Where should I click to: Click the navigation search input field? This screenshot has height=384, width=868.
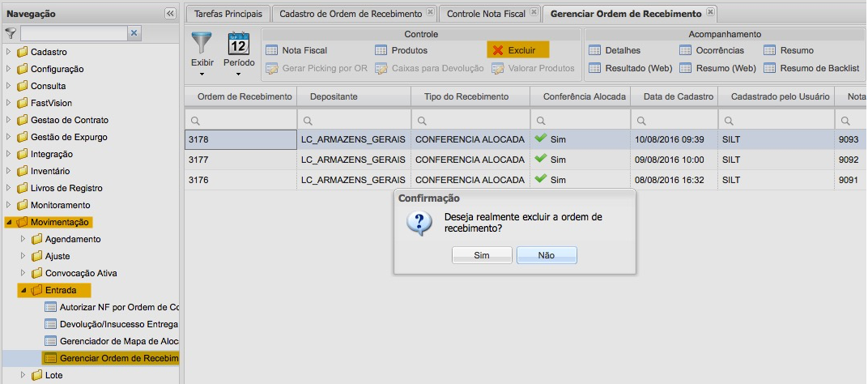74,33
